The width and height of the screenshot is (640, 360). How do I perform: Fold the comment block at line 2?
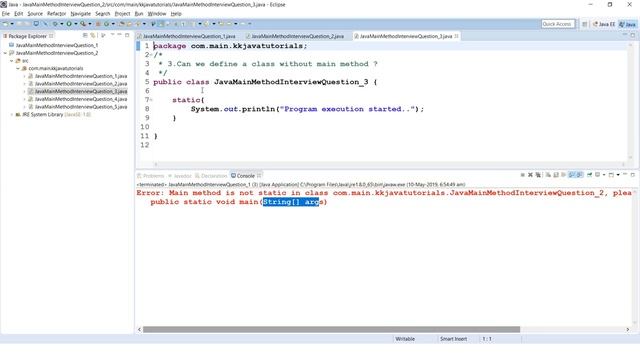151,55
